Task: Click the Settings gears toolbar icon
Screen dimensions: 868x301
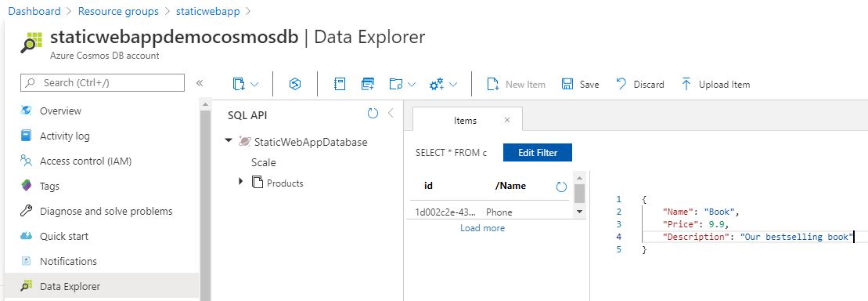Action: click(x=437, y=84)
